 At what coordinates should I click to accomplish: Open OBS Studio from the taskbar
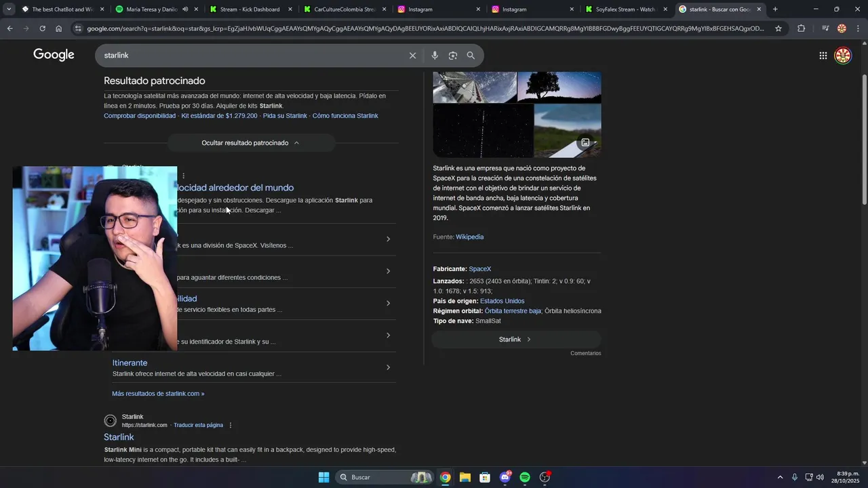(545, 477)
